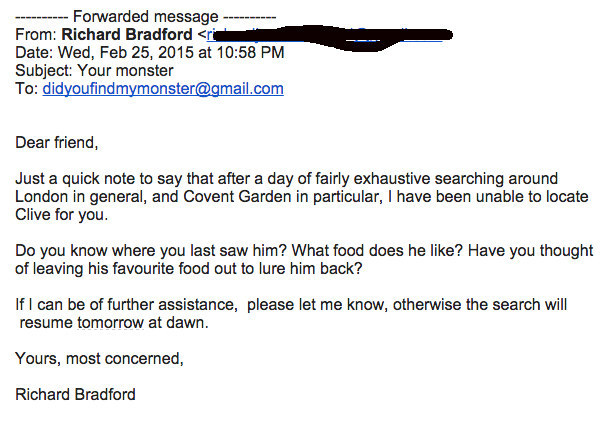This screenshot has width=601, height=427.
Task: Click the time '10:58 PM' in header
Action: pos(251,53)
